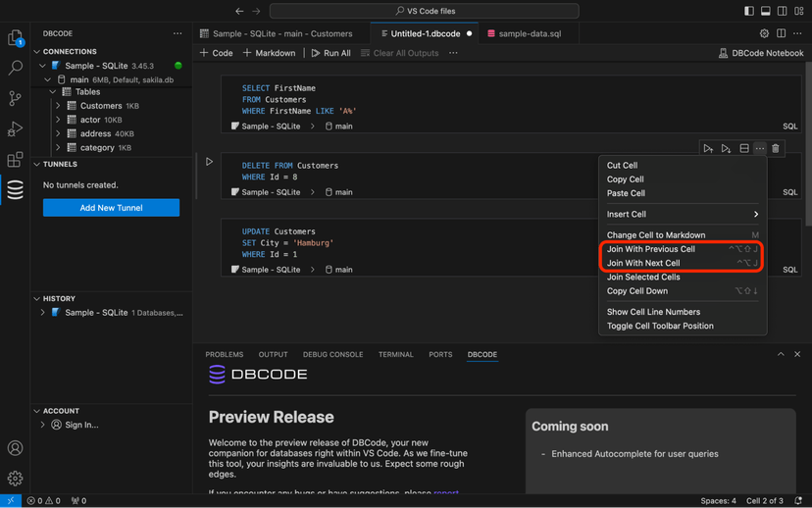
Task: Click the VS Code files search box
Action: 424,11
